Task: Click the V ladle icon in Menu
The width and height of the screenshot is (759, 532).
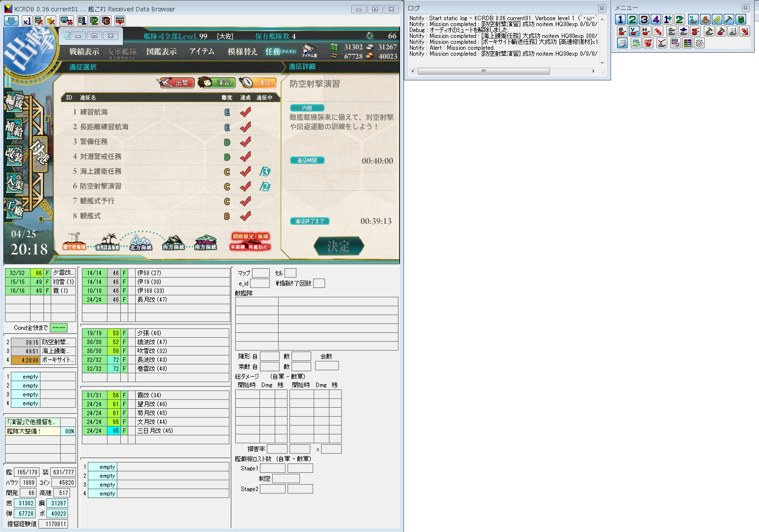Action: 634,31
